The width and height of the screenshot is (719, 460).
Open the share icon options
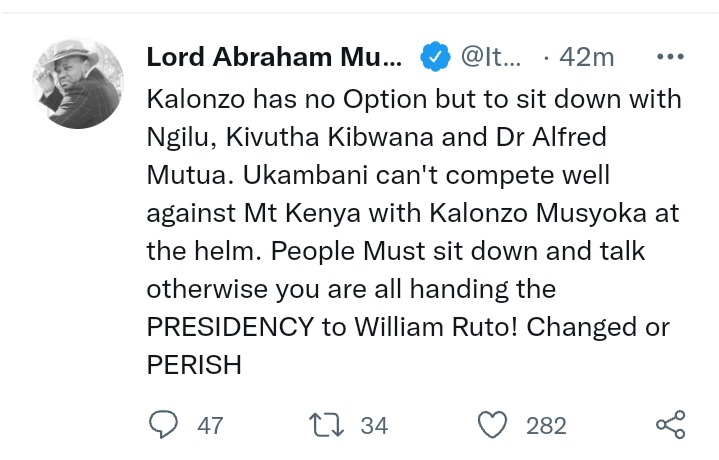(x=670, y=425)
